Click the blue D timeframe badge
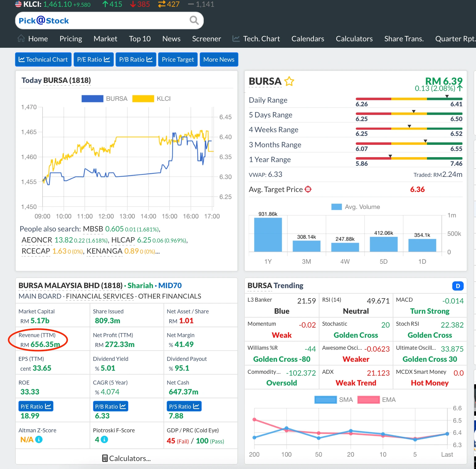 tap(458, 286)
